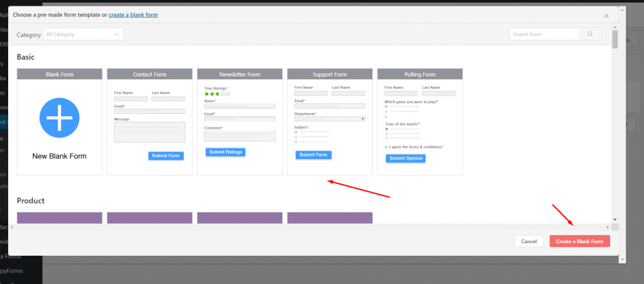Close the template dialog with the X
The image size is (644, 284).
pyautogui.click(x=606, y=16)
